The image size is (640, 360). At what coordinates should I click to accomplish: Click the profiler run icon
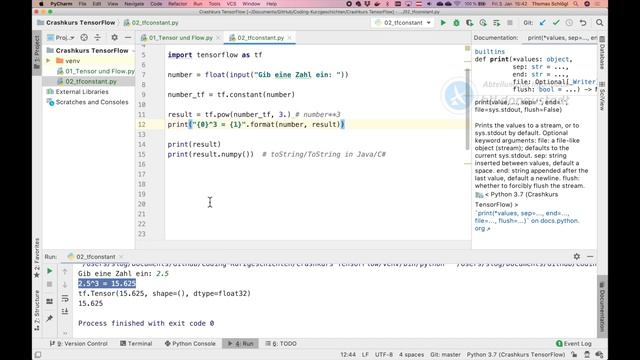click(x=483, y=23)
